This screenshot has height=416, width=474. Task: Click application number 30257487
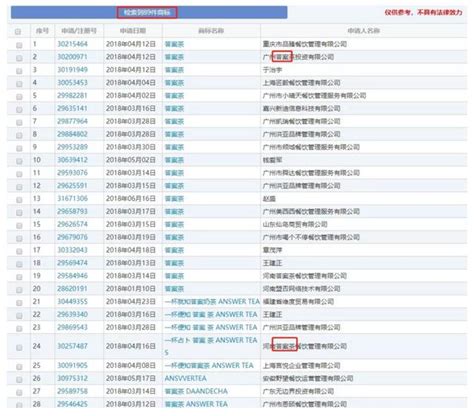pos(72,346)
